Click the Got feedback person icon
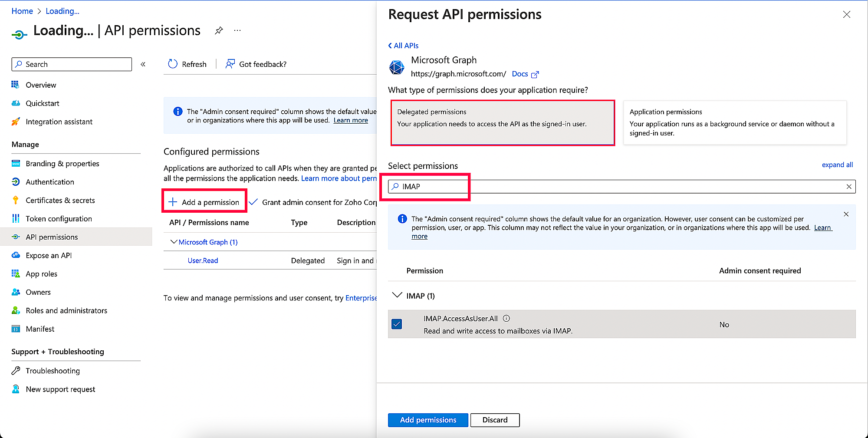 click(230, 64)
